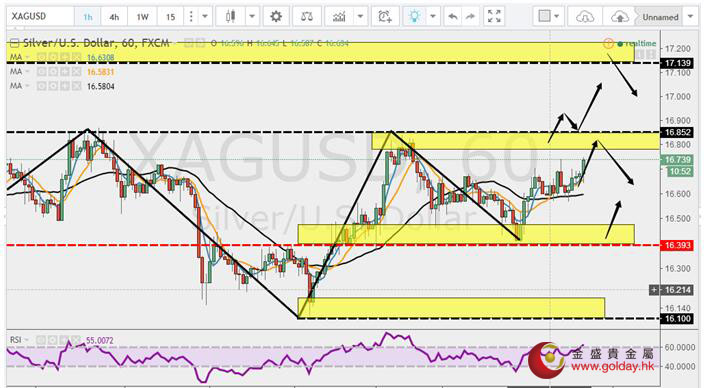Expand the time interval dropdown arrow
The width and height of the screenshot is (704, 388).
[205, 17]
